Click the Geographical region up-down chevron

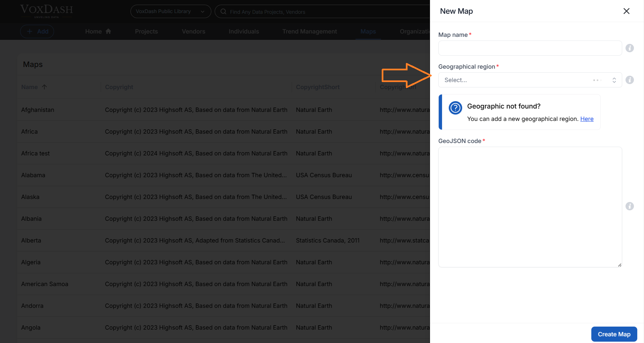tap(614, 80)
